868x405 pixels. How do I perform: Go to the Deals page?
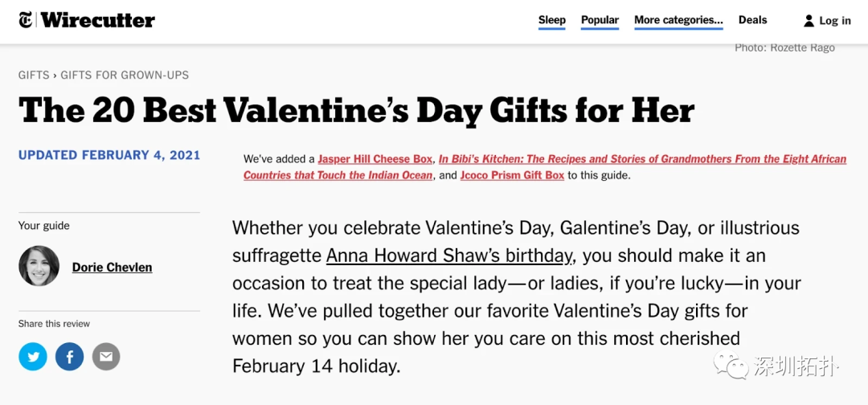click(752, 20)
